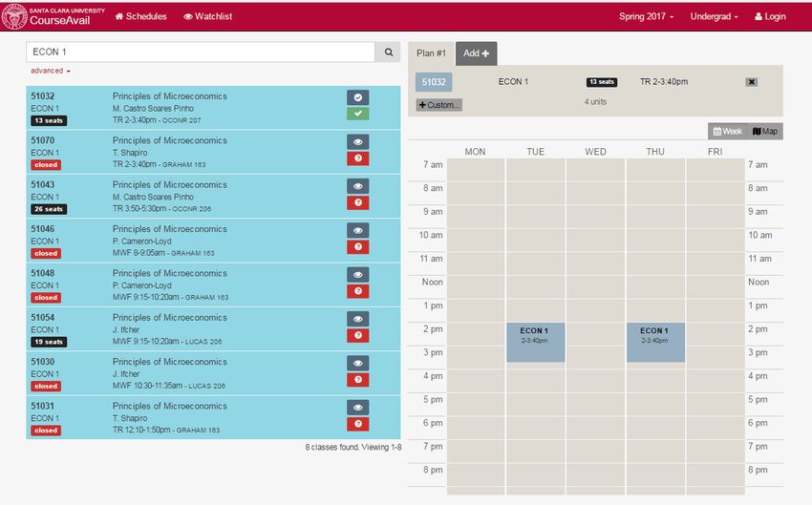Toggle watchlist eye for class 51054
Image resolution: width=812 pixels, height=505 pixels.
coord(358,319)
